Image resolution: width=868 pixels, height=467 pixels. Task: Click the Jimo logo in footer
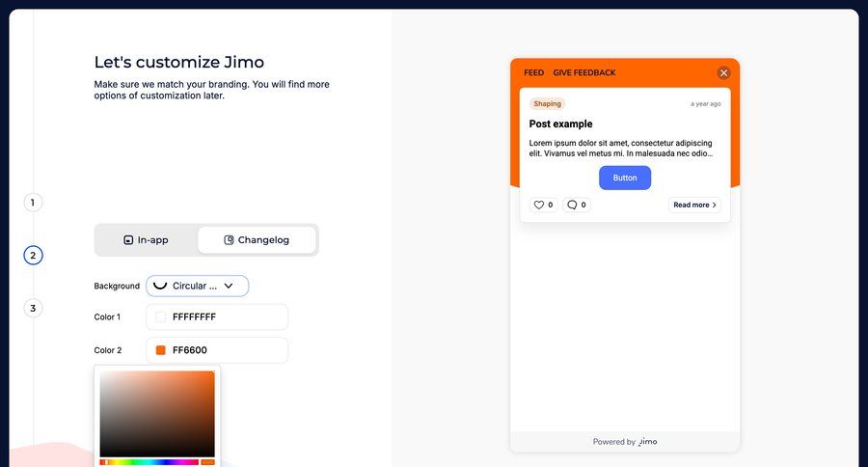(648, 442)
